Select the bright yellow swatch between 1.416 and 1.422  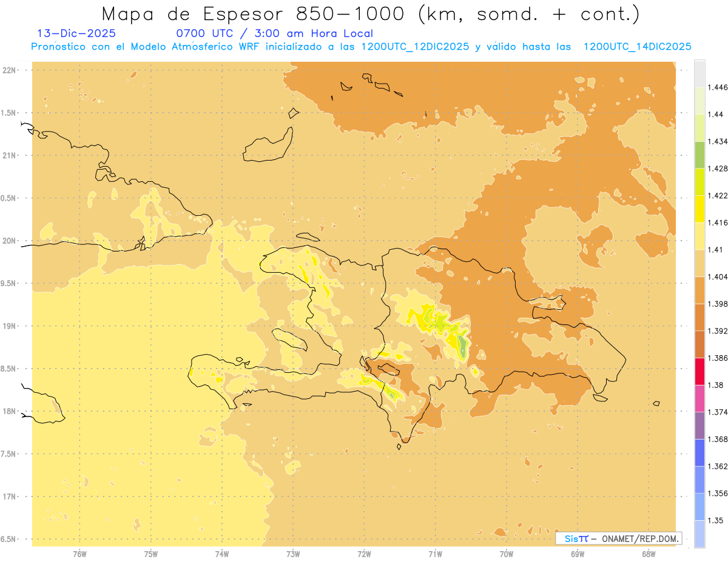[x=699, y=209]
